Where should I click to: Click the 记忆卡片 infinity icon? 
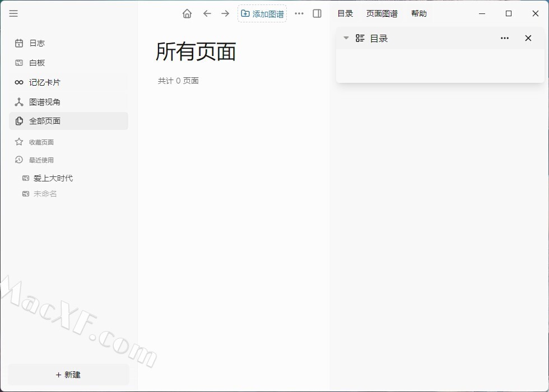(x=19, y=82)
